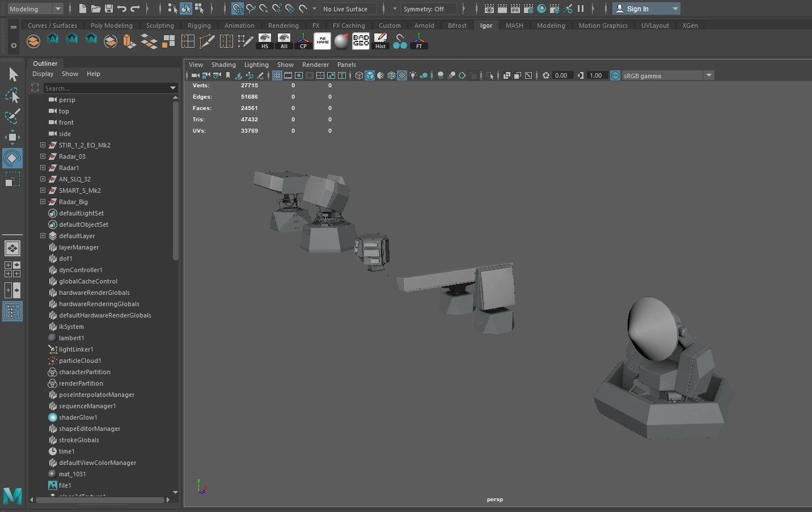Image resolution: width=812 pixels, height=512 pixels.
Task: Open the Sign In dropdown arrow
Action: [675, 9]
